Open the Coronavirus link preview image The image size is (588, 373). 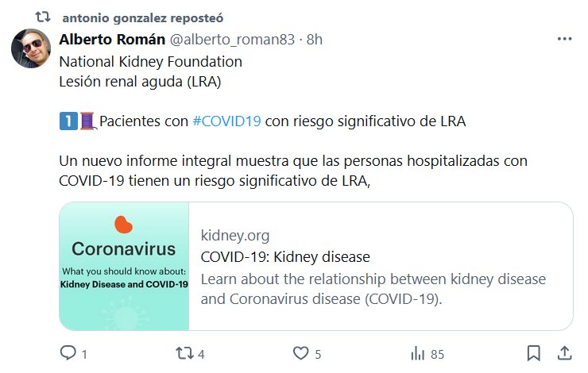point(124,266)
